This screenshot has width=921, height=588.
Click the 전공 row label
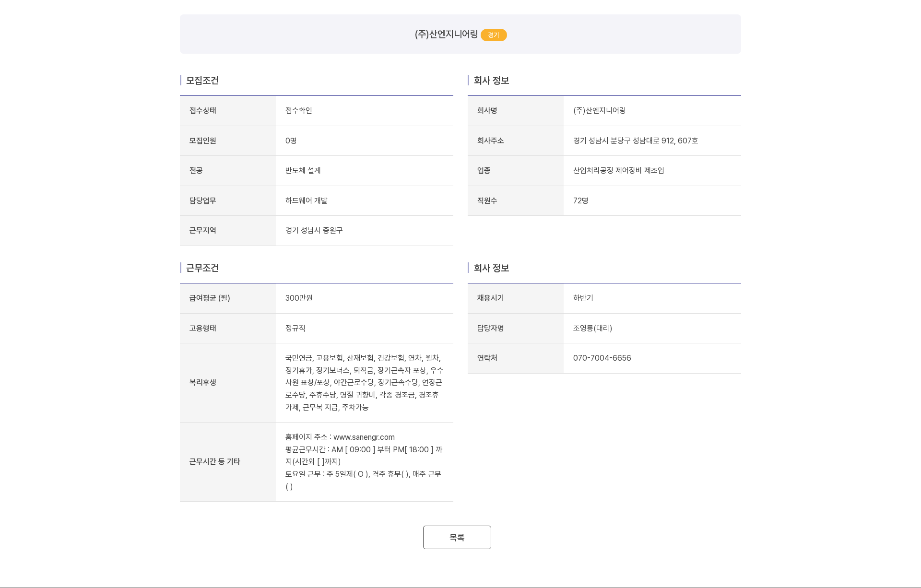click(196, 170)
